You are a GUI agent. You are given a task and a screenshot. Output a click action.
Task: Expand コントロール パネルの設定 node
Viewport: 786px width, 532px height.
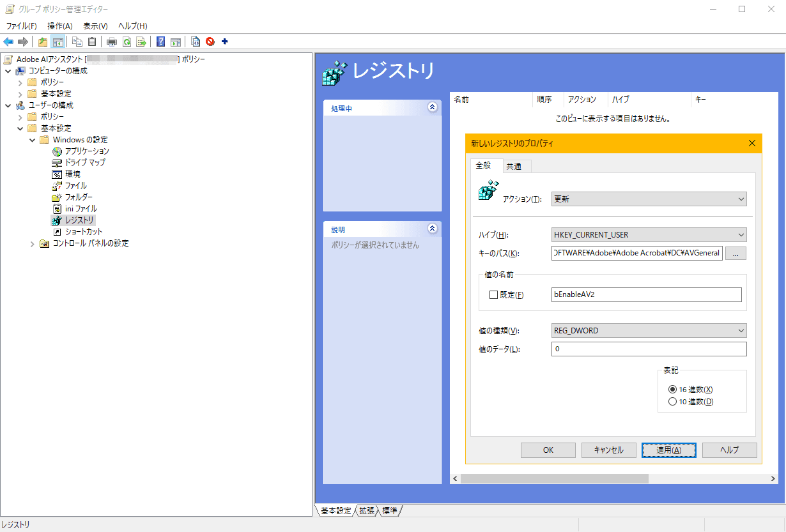[x=32, y=243]
